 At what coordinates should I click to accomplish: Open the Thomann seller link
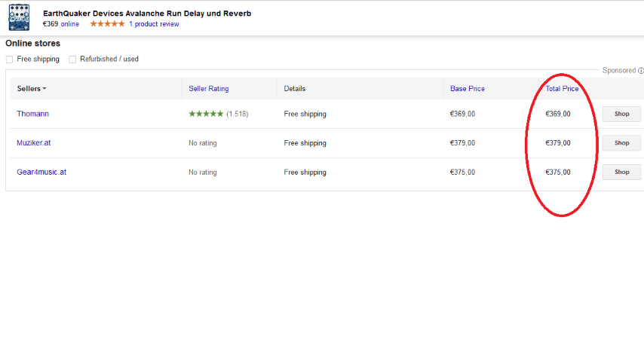tap(33, 114)
